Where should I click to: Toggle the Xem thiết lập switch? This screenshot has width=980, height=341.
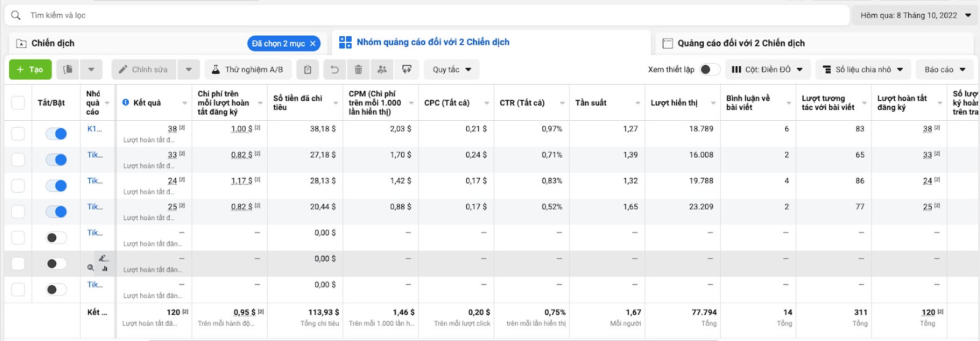[x=710, y=70]
